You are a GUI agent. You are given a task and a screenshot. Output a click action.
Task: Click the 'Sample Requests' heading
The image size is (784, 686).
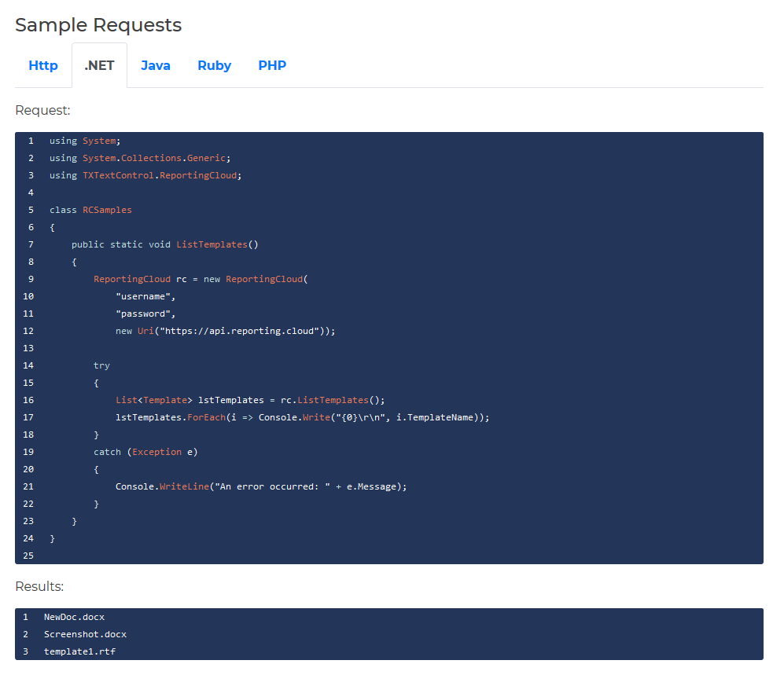[98, 25]
